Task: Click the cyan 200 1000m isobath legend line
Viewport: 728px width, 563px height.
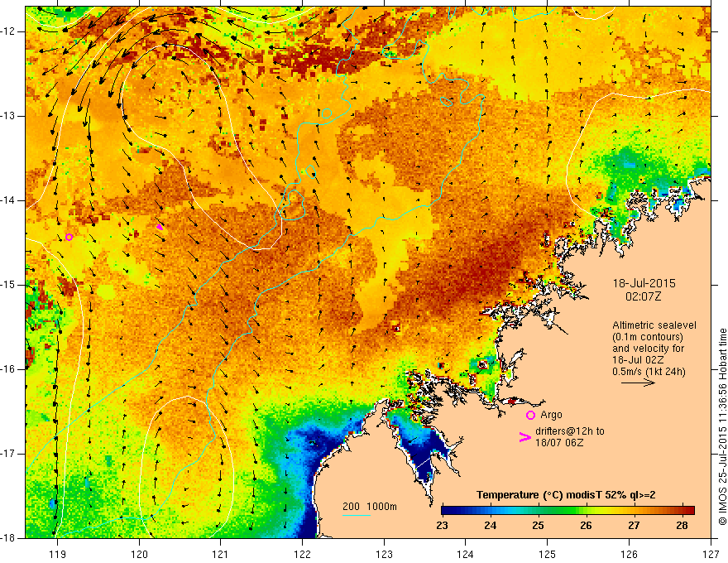Action: (356, 516)
